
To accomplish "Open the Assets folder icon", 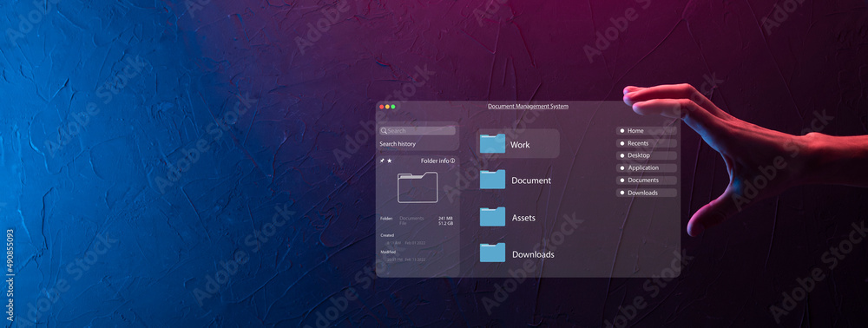I will tap(492, 216).
